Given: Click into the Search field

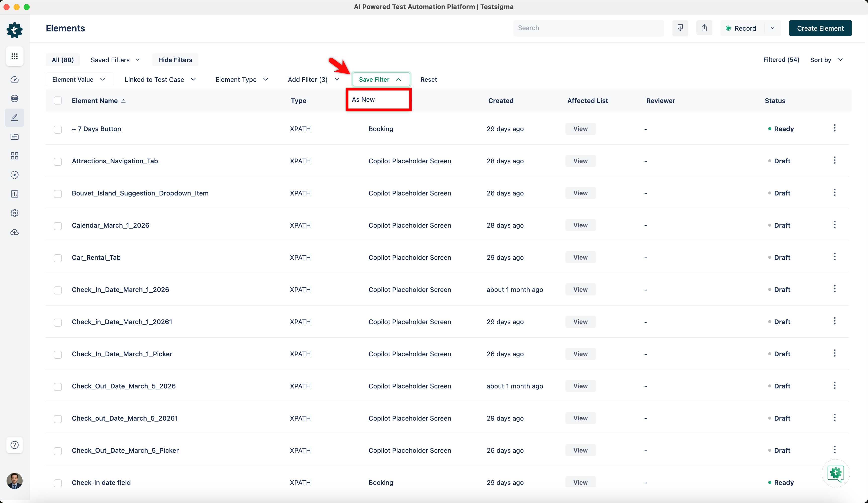Looking at the screenshot, I should click(588, 28).
